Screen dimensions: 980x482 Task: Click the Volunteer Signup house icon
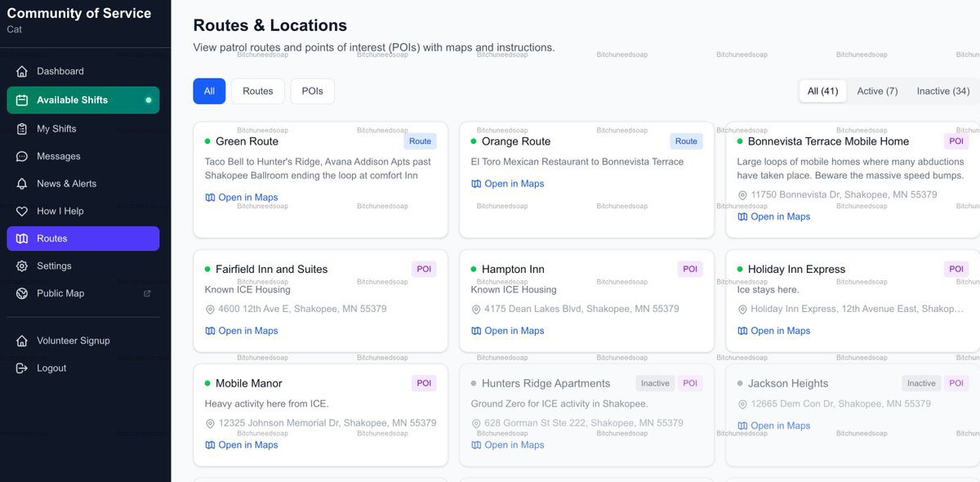click(22, 341)
